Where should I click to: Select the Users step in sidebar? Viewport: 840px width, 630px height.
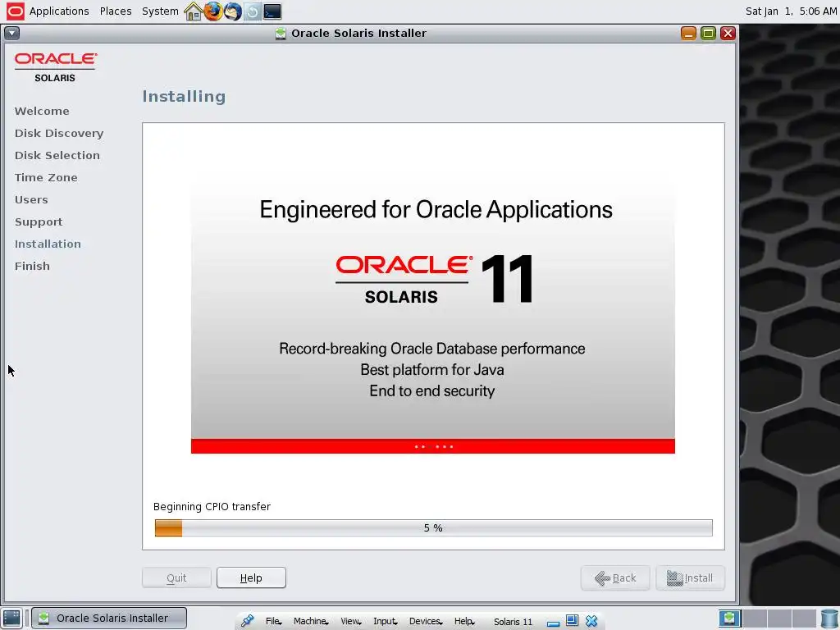(x=31, y=200)
